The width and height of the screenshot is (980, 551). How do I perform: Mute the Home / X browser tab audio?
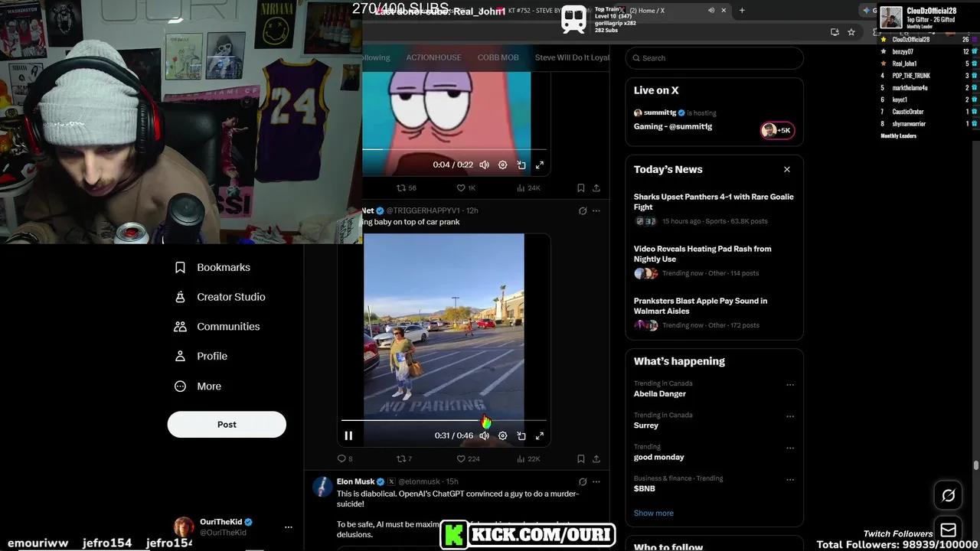click(711, 11)
